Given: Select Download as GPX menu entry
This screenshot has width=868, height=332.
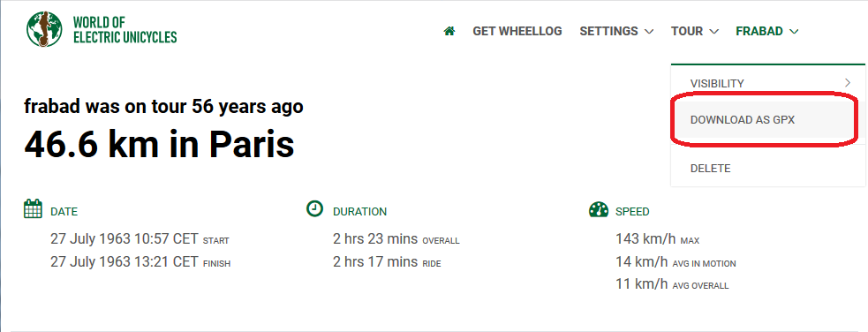Looking at the screenshot, I should tap(743, 119).
